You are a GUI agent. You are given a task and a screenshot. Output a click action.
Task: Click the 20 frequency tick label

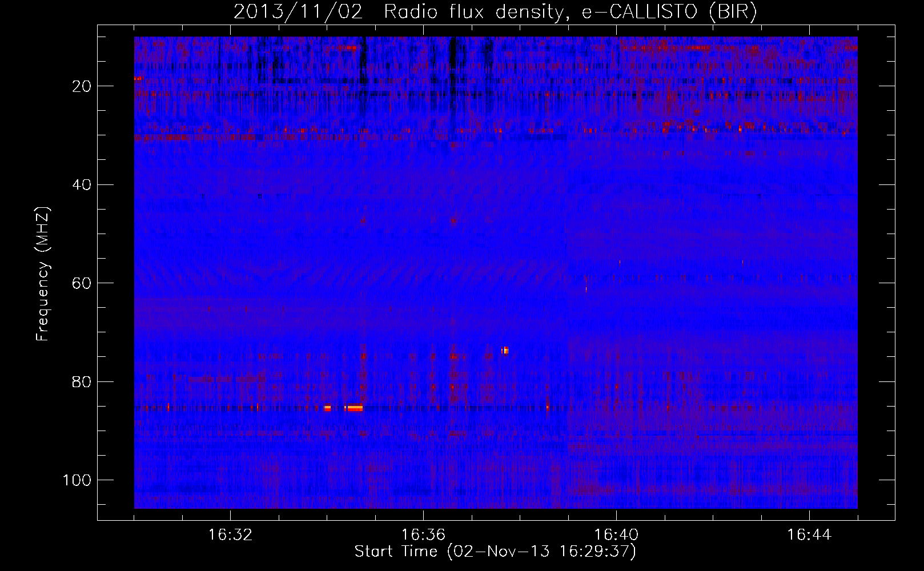[83, 86]
